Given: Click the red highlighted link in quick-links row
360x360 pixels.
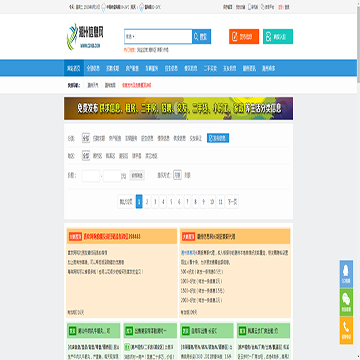Looking at the screenshot, I should [x=137, y=85].
